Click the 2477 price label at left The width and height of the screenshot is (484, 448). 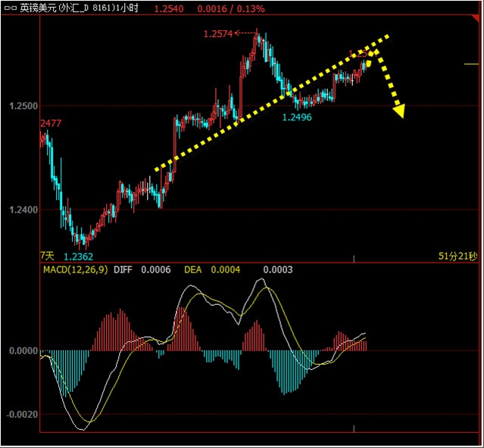[51, 123]
